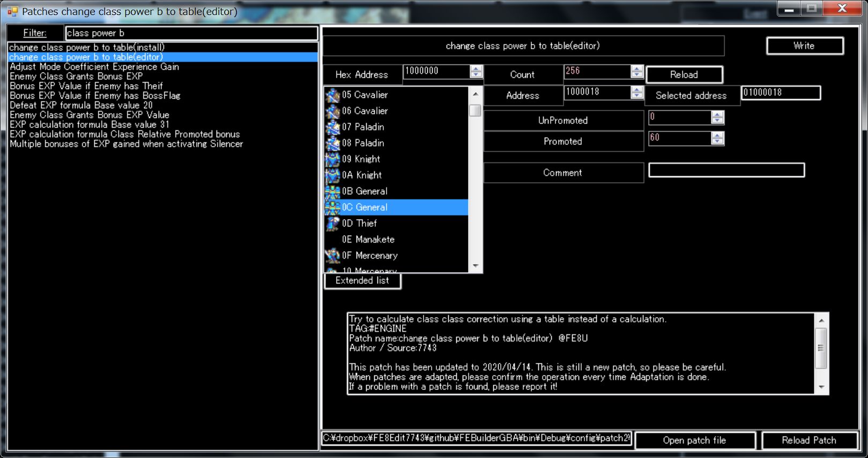Click into the Comment text field
Viewport: 868px width, 458px height.
click(726, 170)
